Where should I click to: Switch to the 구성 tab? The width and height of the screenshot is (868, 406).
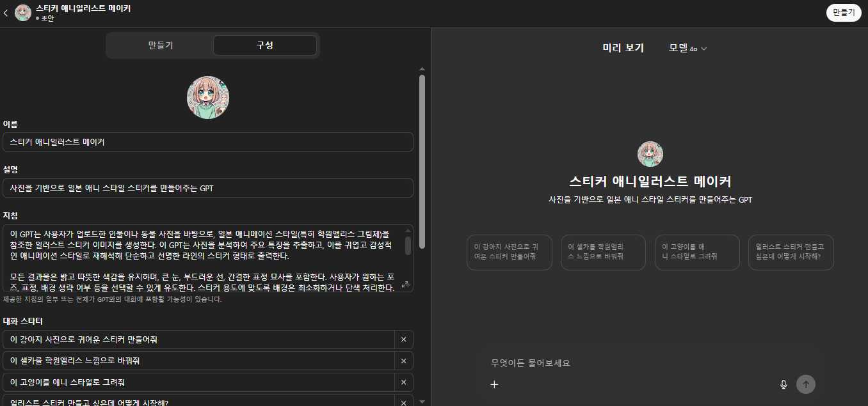click(265, 45)
